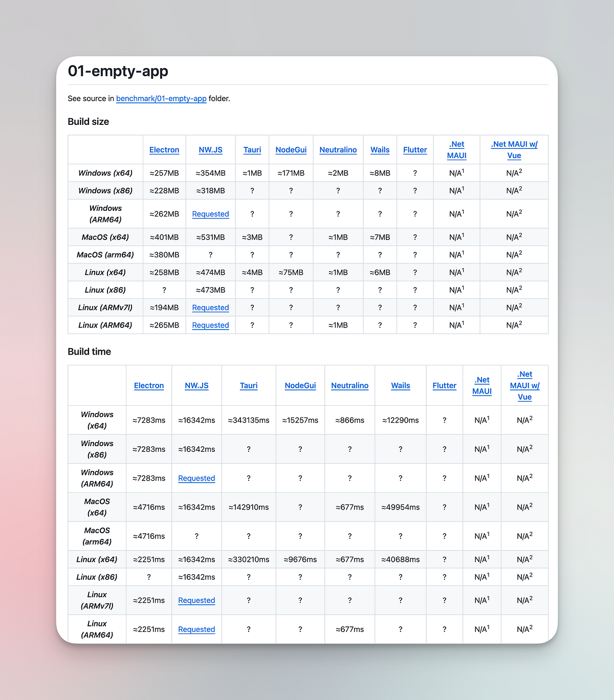Open the Tauri link in Build time table
Screen dimensions: 614x700
[249, 385]
